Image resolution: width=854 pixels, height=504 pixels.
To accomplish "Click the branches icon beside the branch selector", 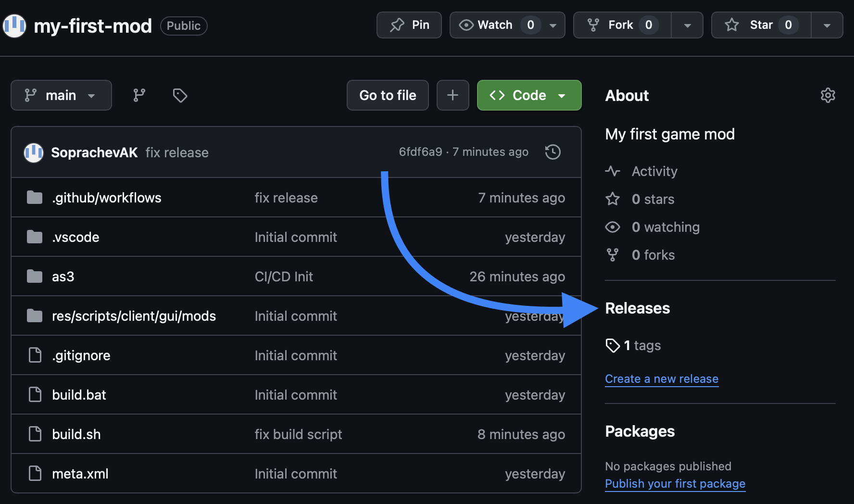I will [138, 95].
